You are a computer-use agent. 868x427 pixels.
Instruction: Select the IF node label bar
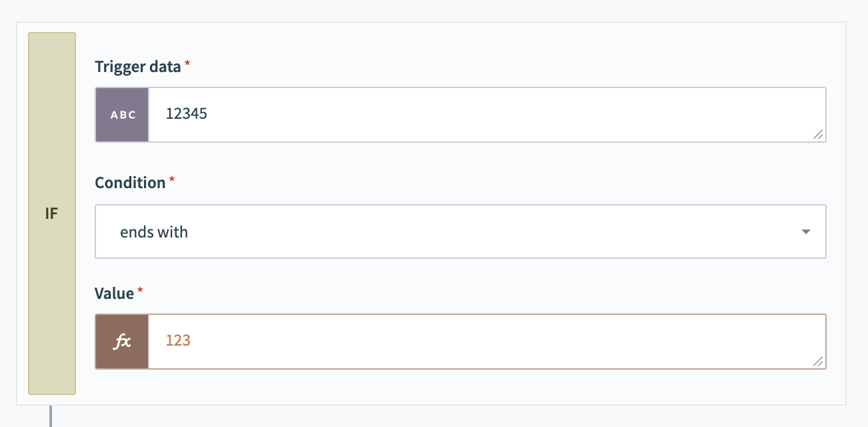52,212
